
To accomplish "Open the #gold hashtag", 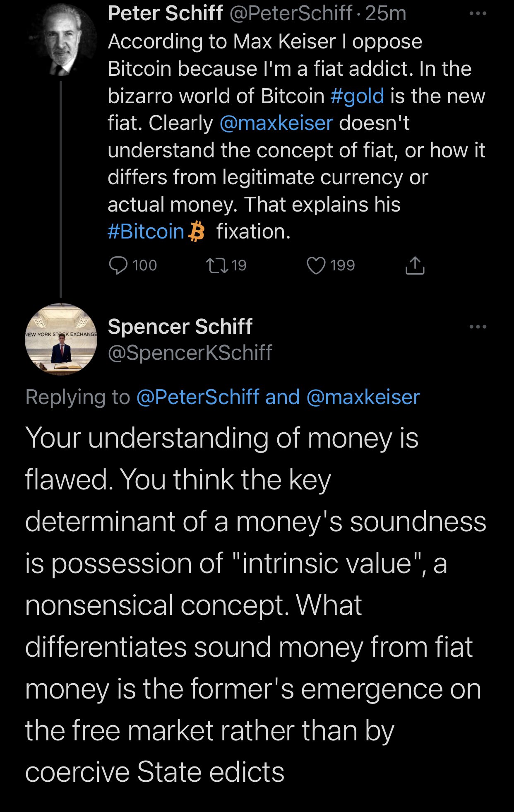I will [358, 96].
